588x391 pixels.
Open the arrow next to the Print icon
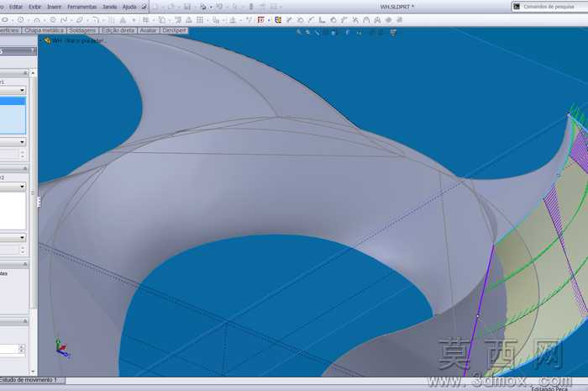[210, 7]
